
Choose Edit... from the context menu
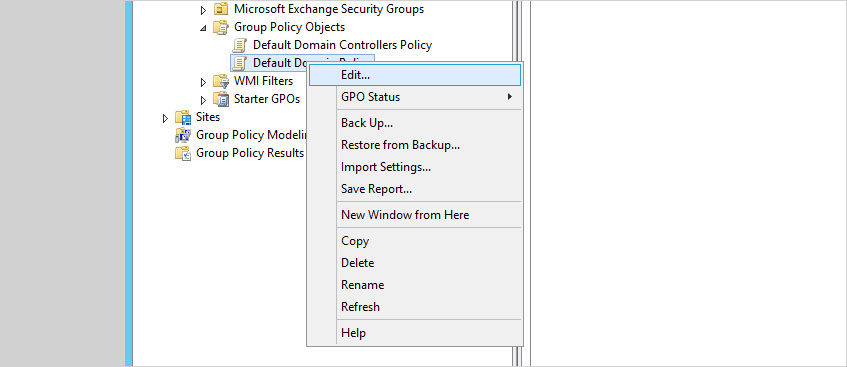(414, 75)
